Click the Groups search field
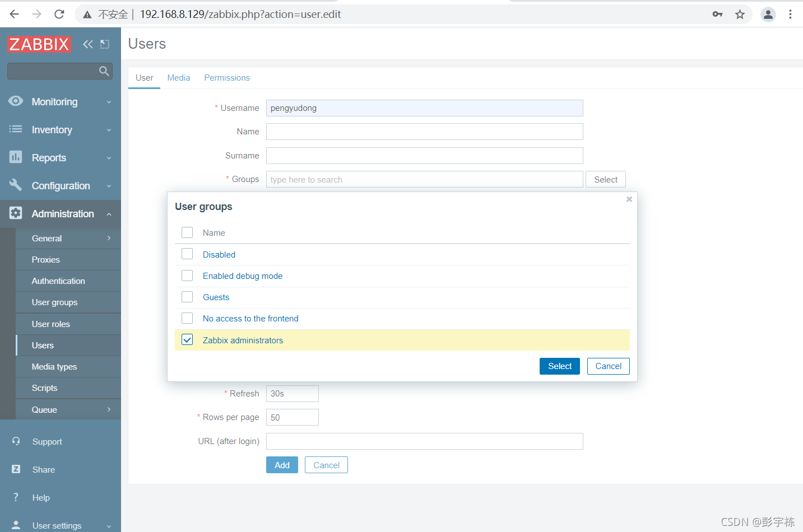This screenshot has width=803, height=532. coord(425,179)
